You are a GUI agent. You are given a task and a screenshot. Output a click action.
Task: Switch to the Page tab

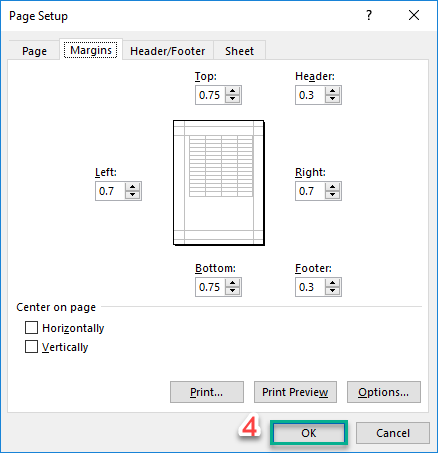[34, 51]
